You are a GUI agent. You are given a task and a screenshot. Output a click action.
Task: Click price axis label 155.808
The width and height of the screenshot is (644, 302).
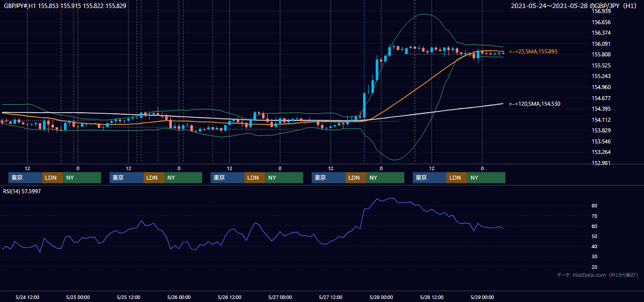point(601,54)
